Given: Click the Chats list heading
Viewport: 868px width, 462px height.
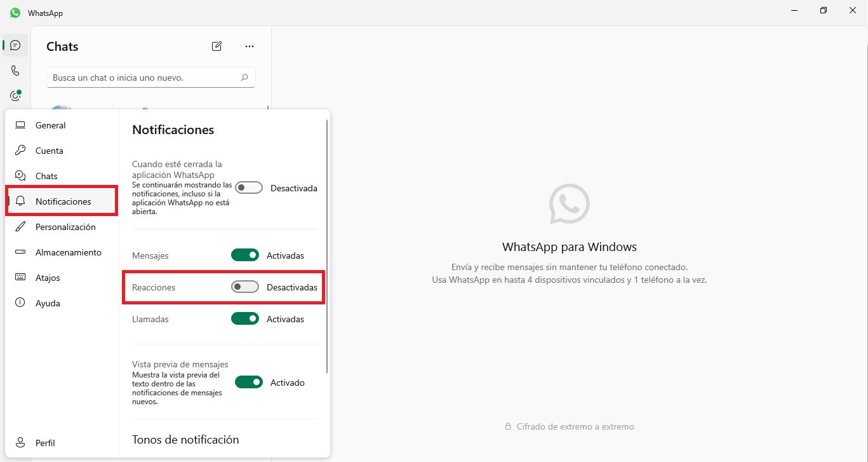Looking at the screenshot, I should pos(62,46).
